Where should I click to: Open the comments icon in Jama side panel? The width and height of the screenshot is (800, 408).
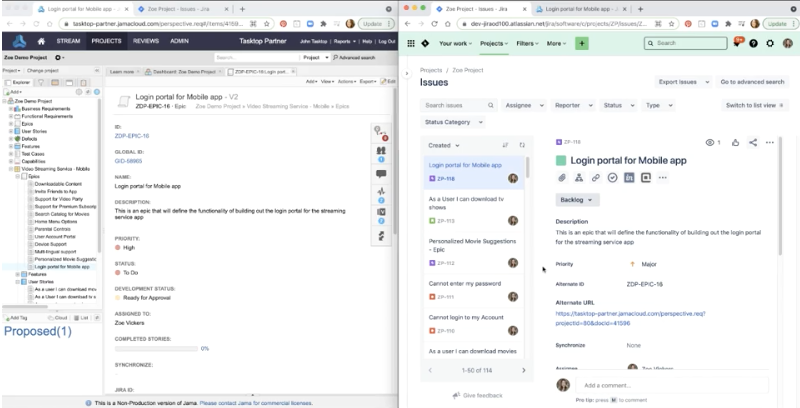tap(380, 173)
